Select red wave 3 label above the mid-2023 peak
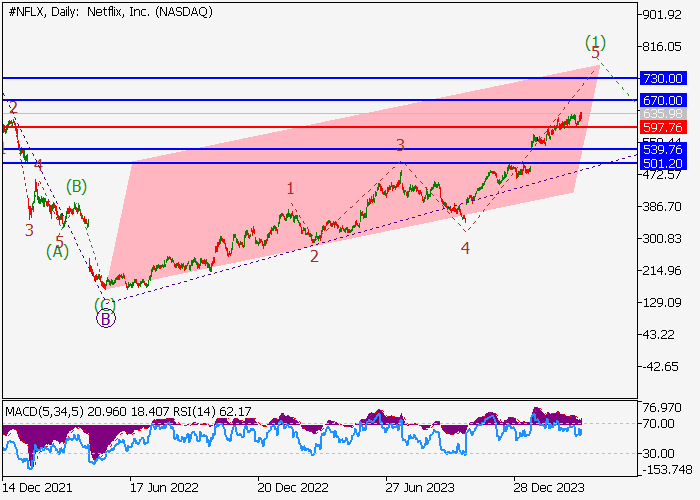Image resolution: width=700 pixels, height=500 pixels. click(400, 145)
